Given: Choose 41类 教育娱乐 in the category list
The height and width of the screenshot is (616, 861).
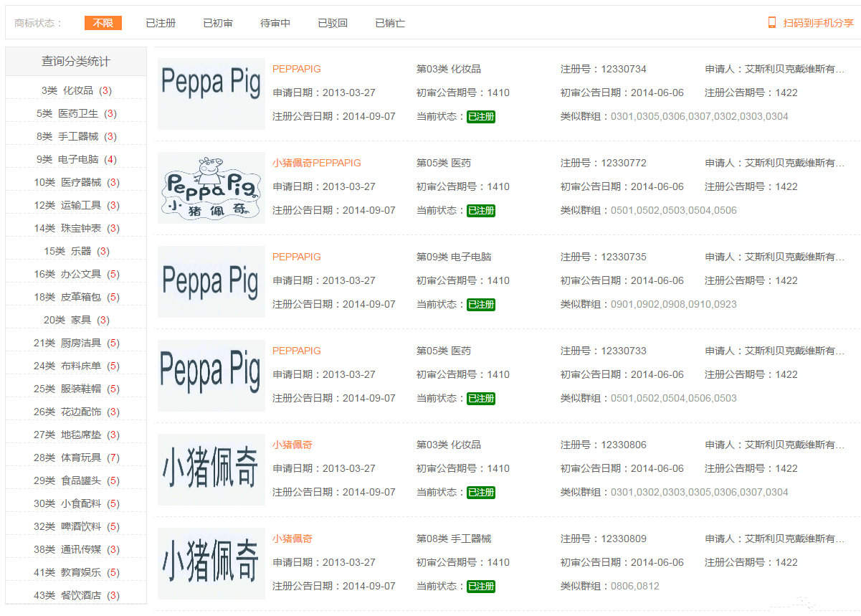Looking at the screenshot, I should (x=76, y=572).
